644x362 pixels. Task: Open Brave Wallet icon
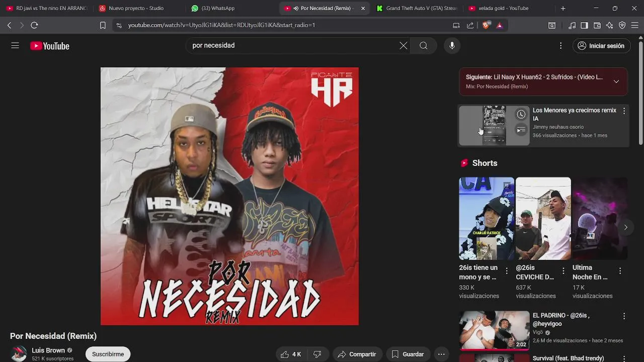[597, 25]
